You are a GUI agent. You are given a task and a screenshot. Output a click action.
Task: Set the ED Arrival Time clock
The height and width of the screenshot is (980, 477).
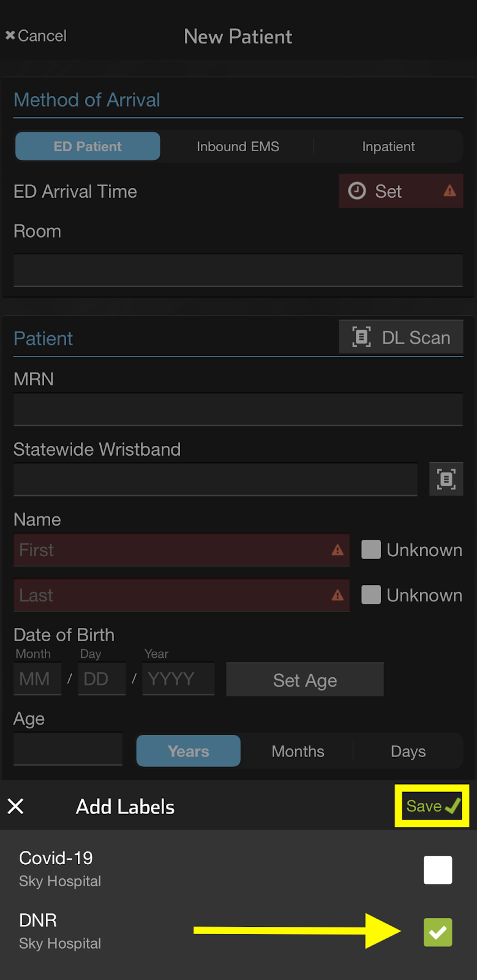pos(401,191)
